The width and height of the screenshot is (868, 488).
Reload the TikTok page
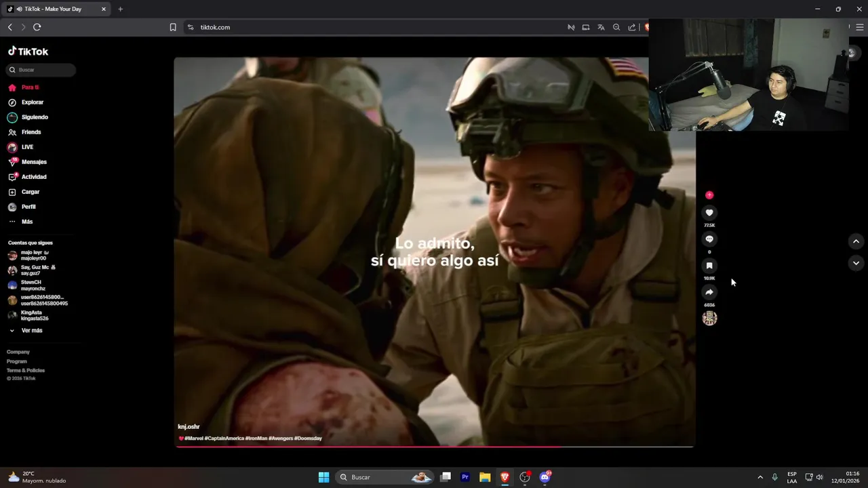click(x=37, y=27)
